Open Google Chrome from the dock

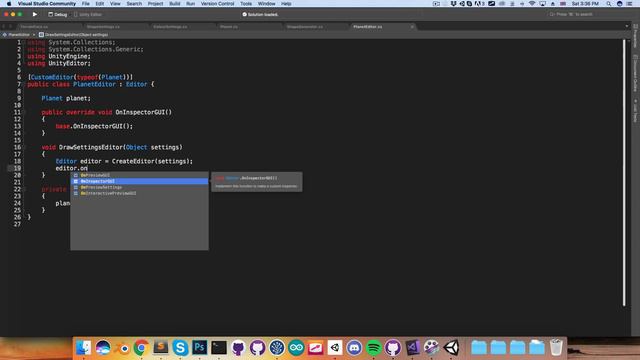coord(141,348)
